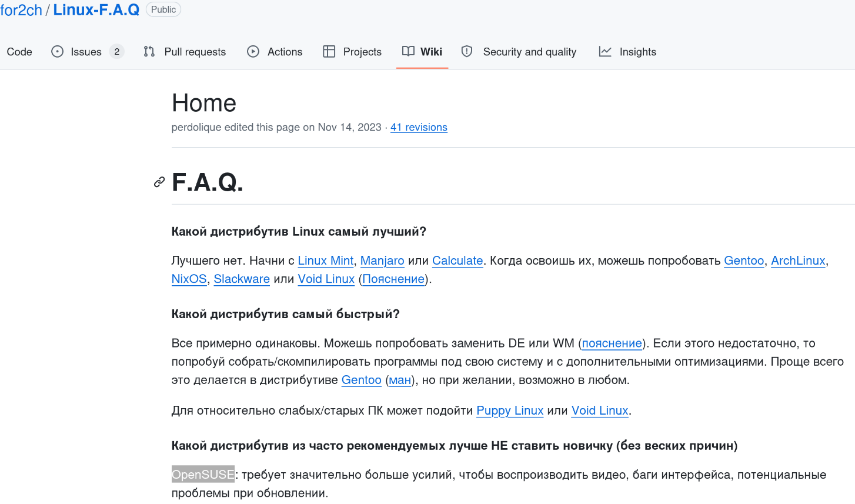
Task: Open the Calculate link
Action: [x=457, y=261]
